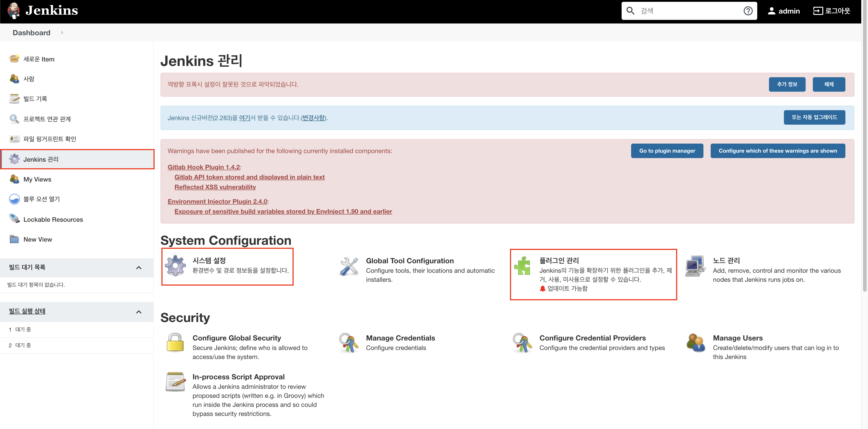Click the Blue Ocean circle icon
Image resolution: width=868 pixels, height=429 pixels.
[14, 199]
